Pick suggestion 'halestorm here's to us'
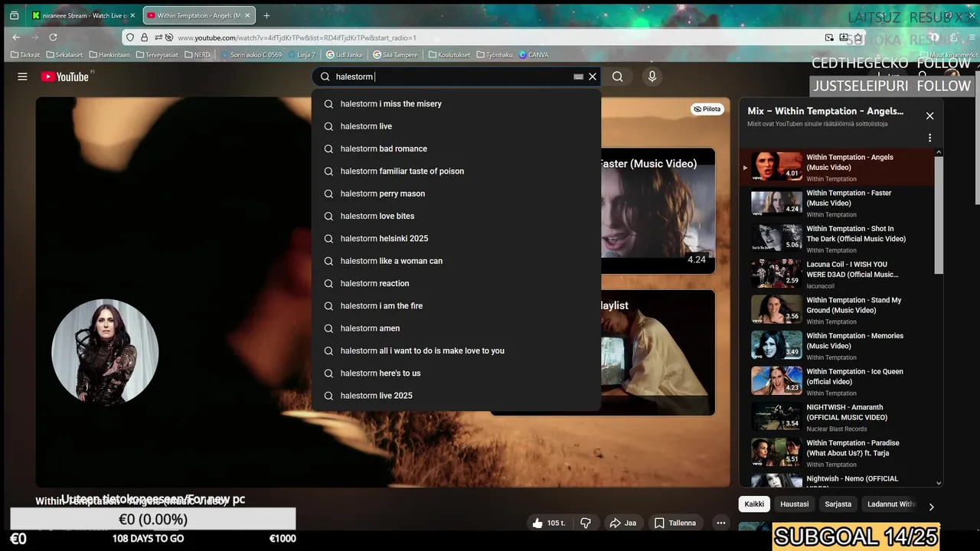This screenshot has height=551, width=980. [x=456, y=373]
